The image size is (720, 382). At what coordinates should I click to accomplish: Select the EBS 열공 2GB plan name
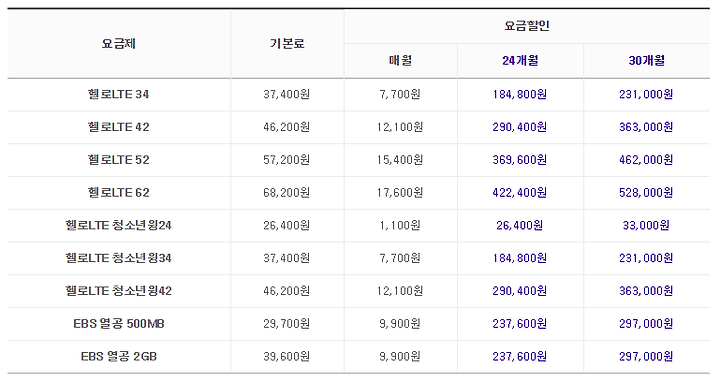[118, 356]
